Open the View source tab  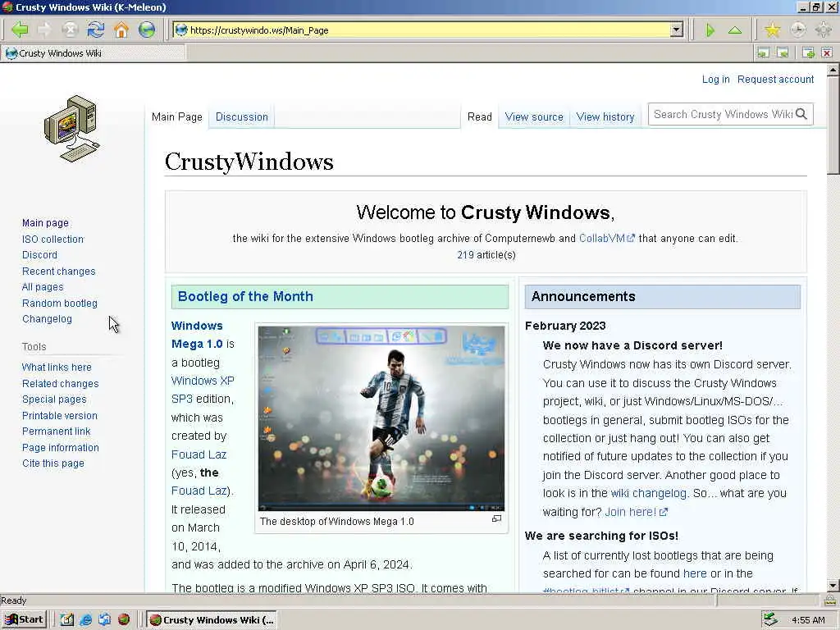pyautogui.click(x=534, y=116)
